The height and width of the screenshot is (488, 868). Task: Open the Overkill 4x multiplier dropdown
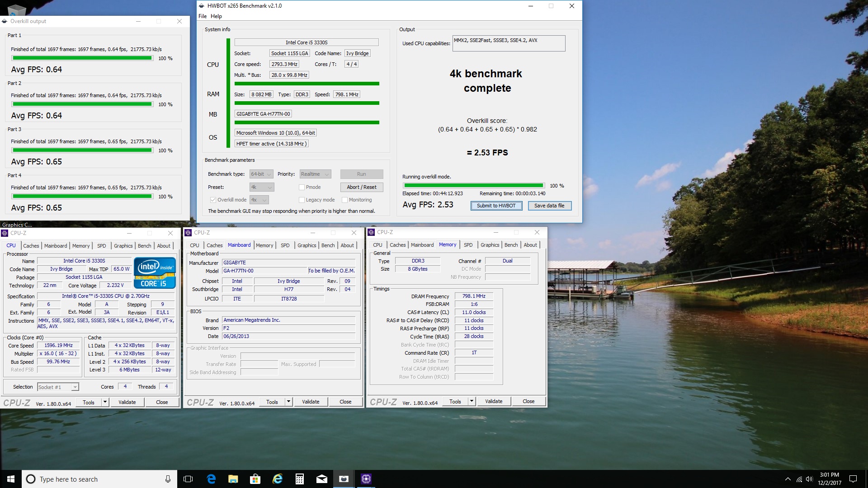259,200
